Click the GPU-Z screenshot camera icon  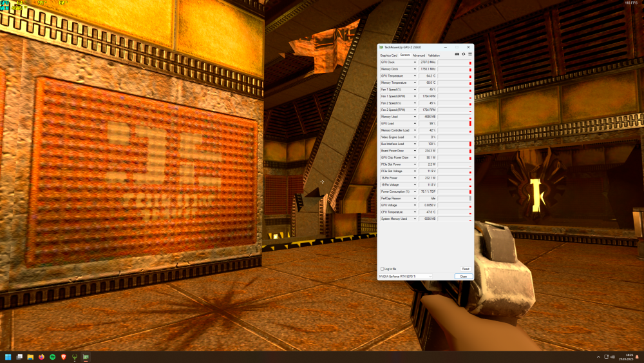[x=457, y=54]
